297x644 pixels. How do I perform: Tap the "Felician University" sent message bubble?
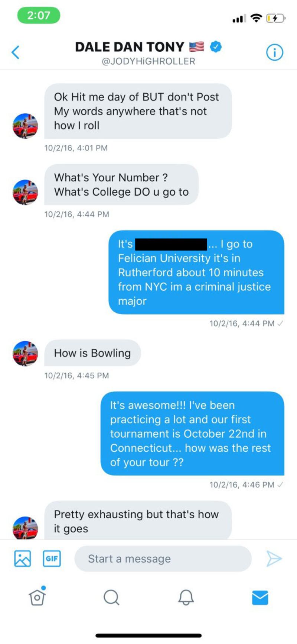[196, 273]
